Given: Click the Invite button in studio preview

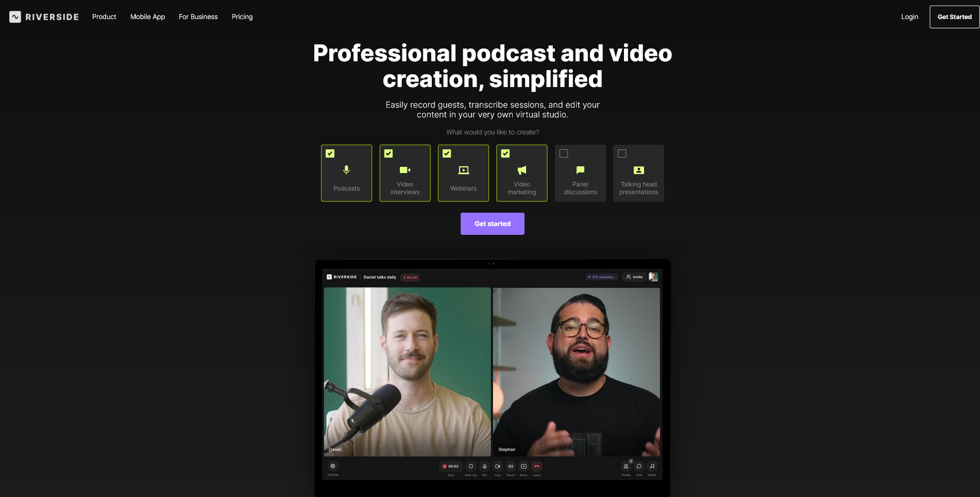Looking at the screenshot, I should (x=634, y=277).
